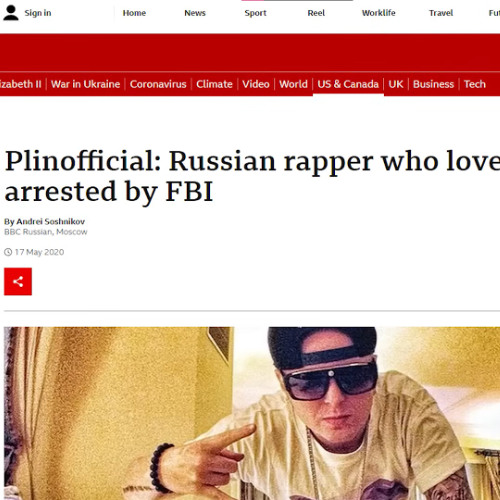This screenshot has height=500, width=500.
Task: Open the US & Canada tab
Action: (x=348, y=84)
